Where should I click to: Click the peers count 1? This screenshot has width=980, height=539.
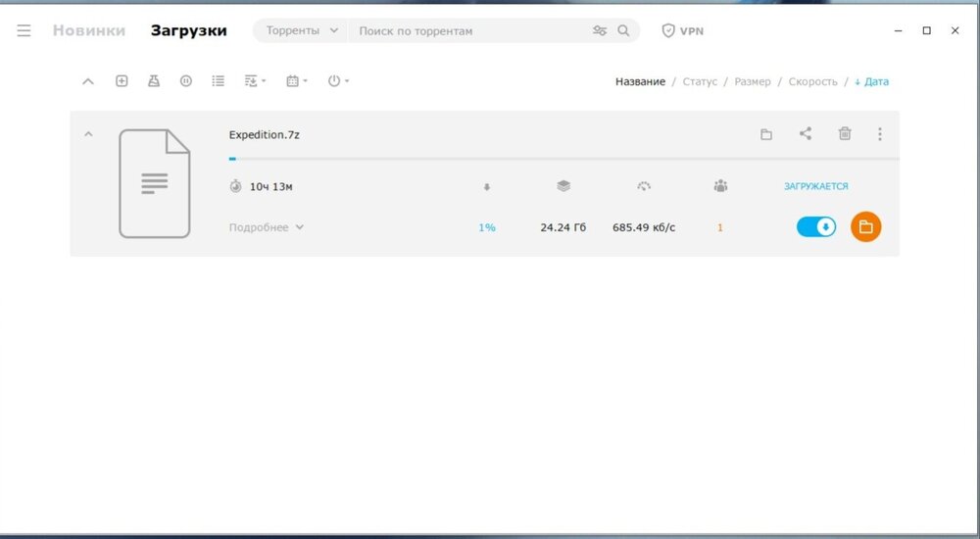click(x=720, y=227)
